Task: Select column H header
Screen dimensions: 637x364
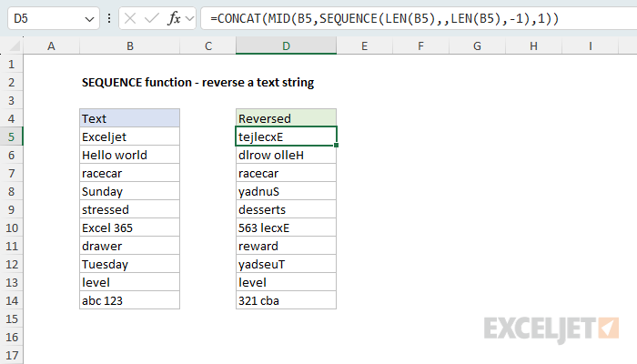Action: point(533,45)
